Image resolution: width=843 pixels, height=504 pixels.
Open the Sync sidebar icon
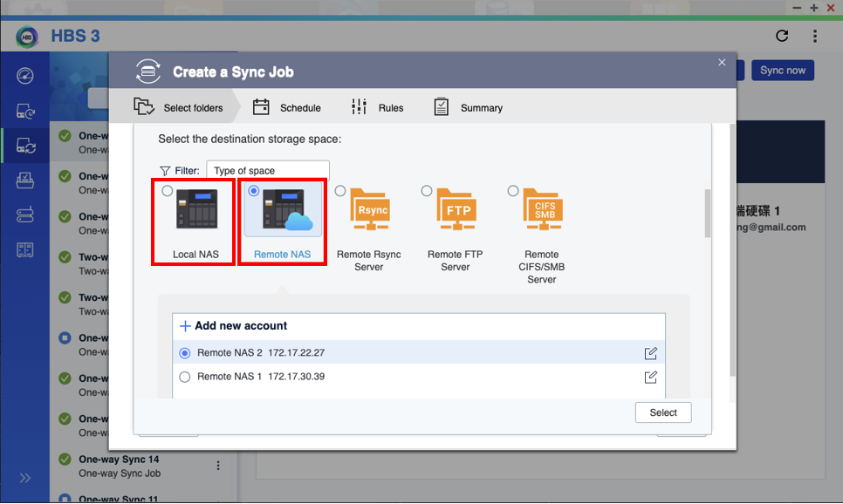point(25,146)
